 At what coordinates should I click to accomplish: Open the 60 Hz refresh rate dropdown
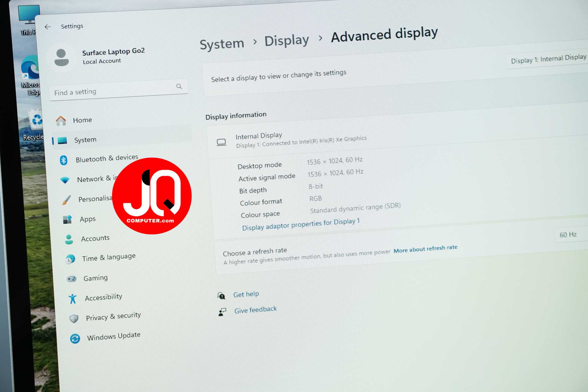(x=571, y=234)
